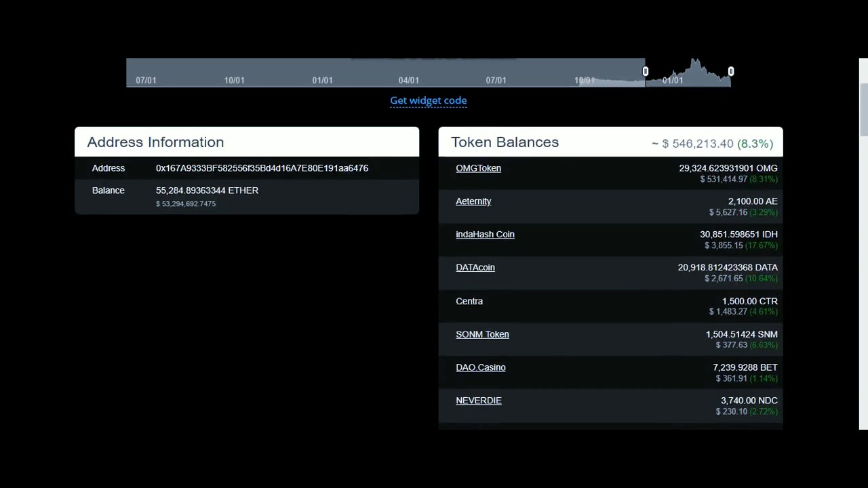Click the $ 377.63 SONM value
868x488 pixels.
(731, 345)
